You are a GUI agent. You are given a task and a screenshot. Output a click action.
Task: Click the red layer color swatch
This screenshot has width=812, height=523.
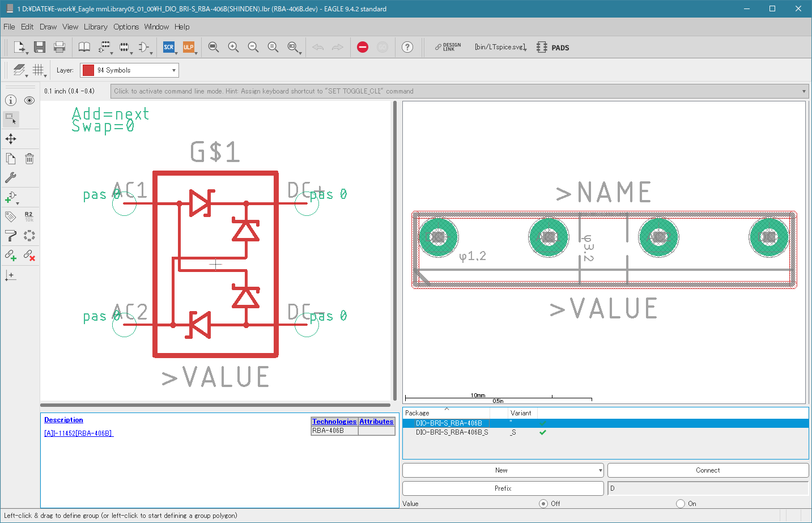[88, 70]
